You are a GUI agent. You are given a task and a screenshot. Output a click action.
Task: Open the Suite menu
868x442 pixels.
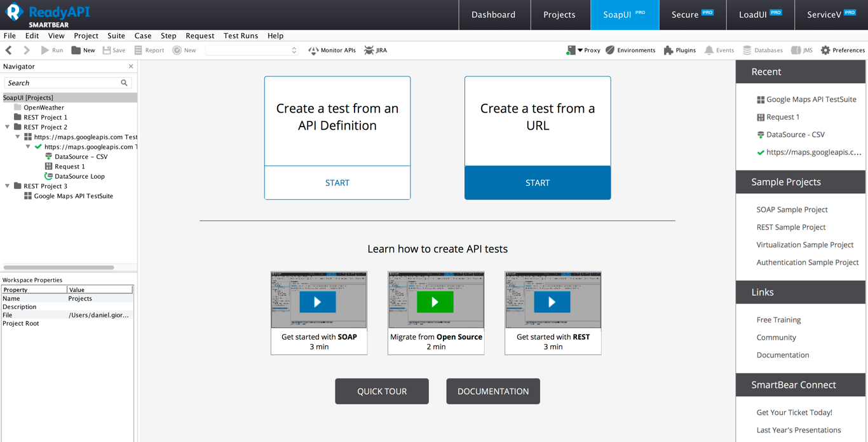coord(116,36)
